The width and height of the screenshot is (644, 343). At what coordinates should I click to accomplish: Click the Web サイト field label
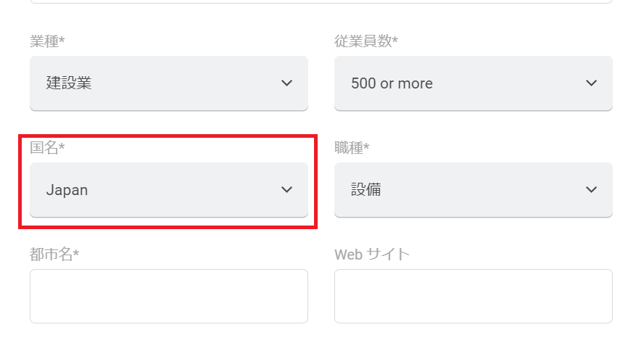click(372, 255)
